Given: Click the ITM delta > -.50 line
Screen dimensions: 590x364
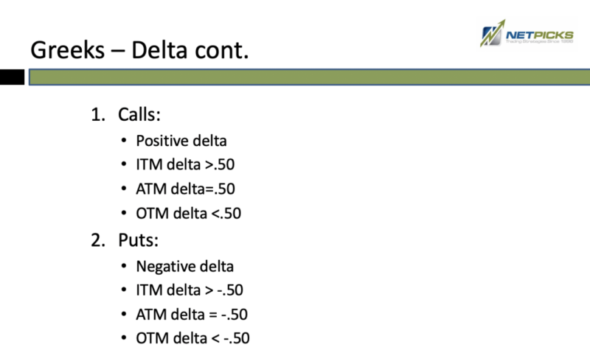Looking at the screenshot, I should [x=190, y=290].
